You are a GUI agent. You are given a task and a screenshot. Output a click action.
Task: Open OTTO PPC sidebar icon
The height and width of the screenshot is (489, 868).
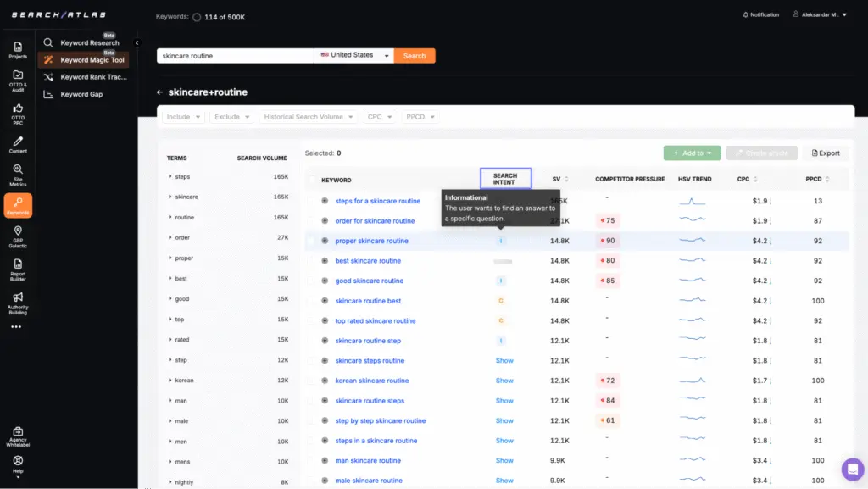click(18, 114)
